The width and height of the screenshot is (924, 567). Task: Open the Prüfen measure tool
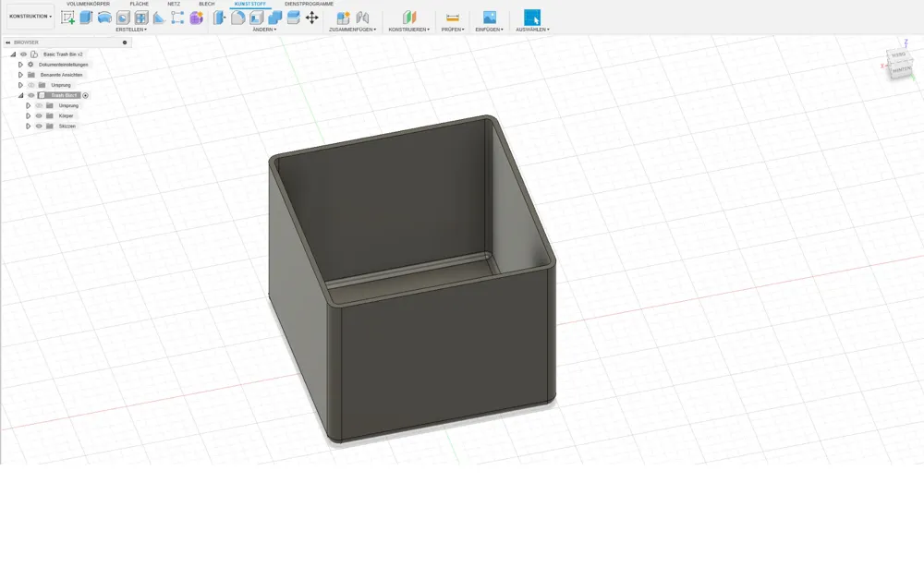click(452, 18)
